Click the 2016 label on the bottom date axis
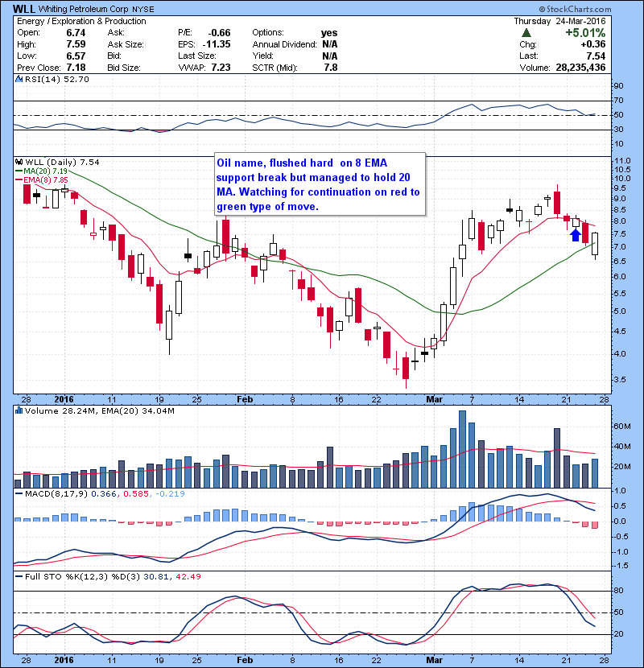 click(64, 660)
